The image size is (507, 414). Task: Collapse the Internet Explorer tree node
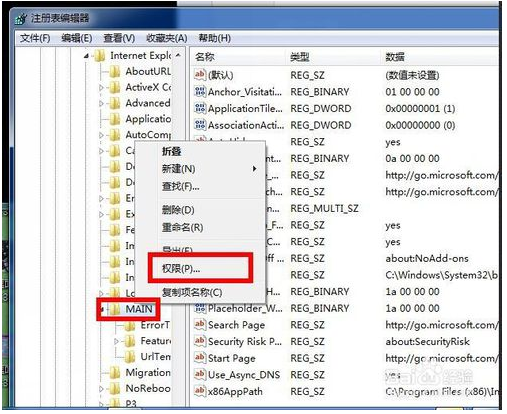coord(86,56)
